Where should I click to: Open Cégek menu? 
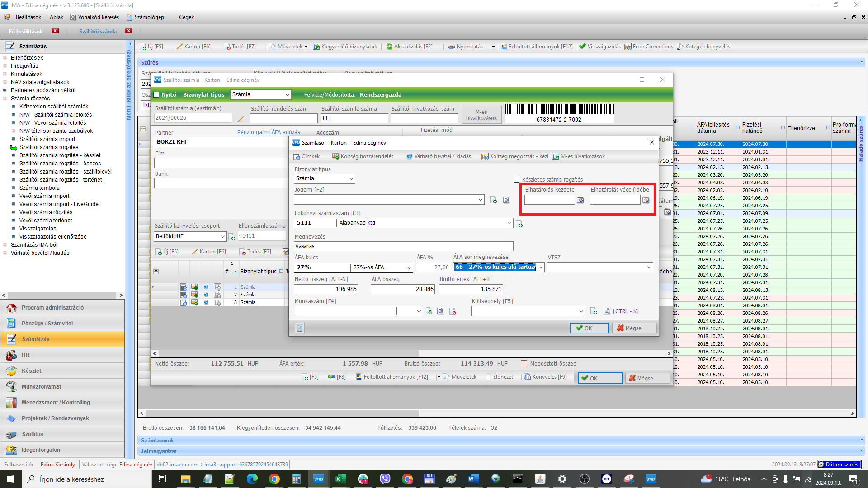click(x=186, y=17)
